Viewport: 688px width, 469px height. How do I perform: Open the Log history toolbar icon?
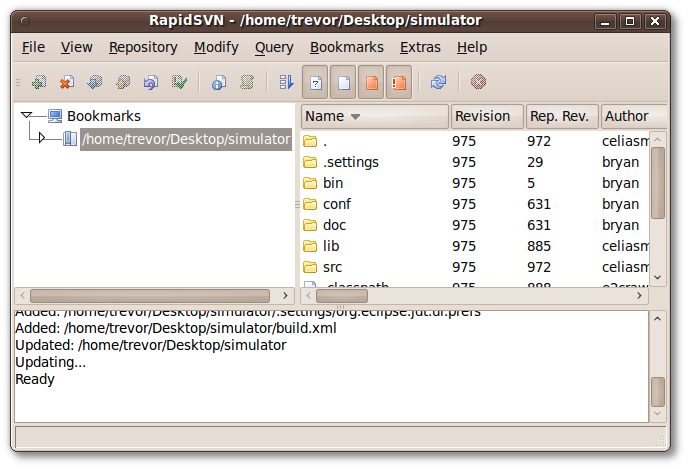[x=247, y=82]
